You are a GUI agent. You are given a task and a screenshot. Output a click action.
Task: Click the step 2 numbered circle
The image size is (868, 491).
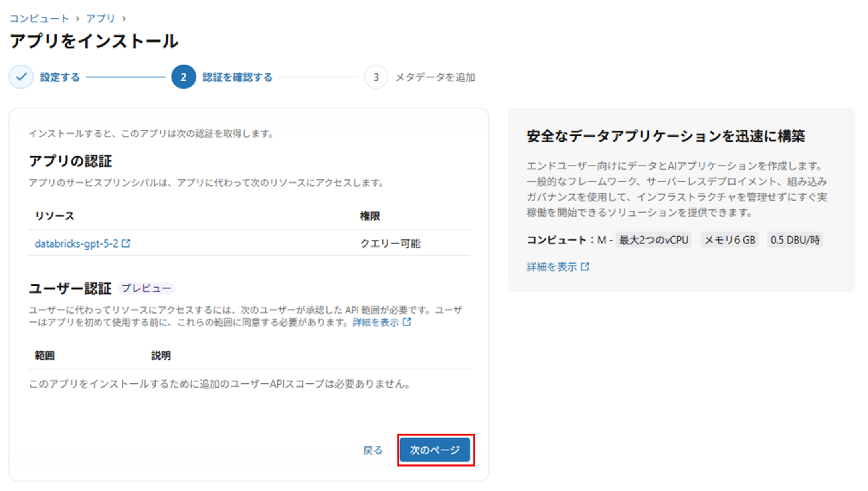[183, 77]
